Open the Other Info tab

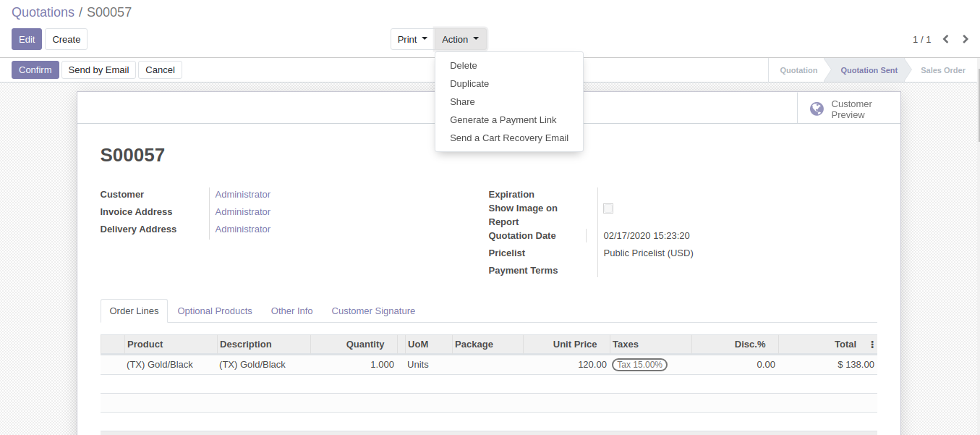291,311
